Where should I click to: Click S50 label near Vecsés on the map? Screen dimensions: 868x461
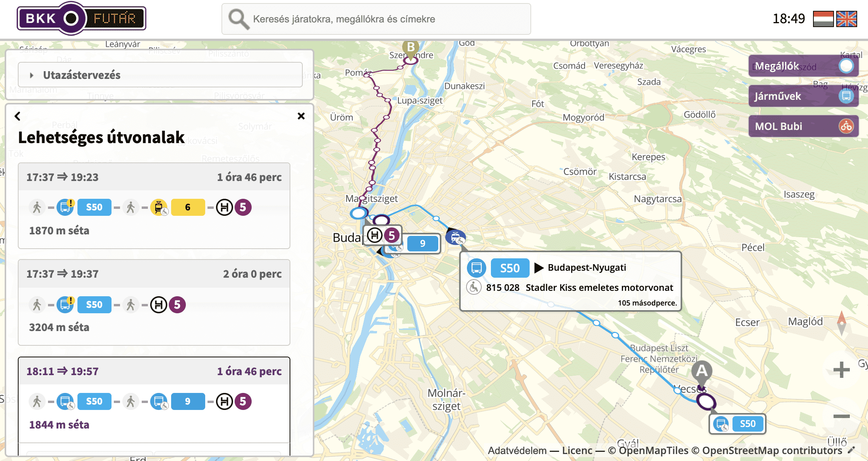point(738,424)
